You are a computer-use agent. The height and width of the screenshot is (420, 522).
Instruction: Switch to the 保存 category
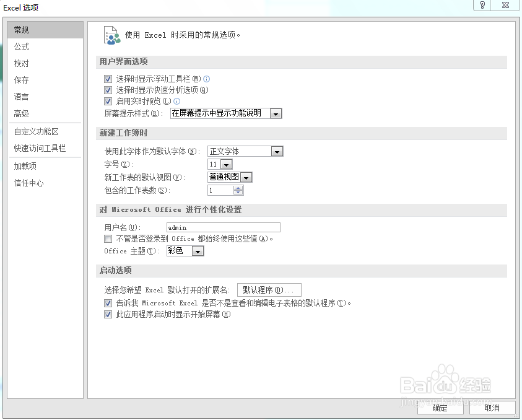(45, 80)
